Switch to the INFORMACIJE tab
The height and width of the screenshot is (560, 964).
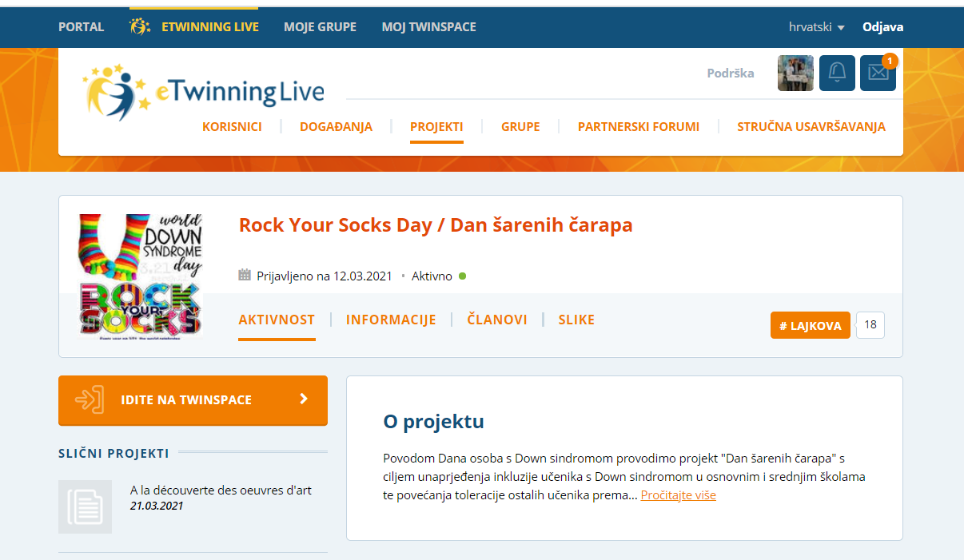tap(391, 320)
